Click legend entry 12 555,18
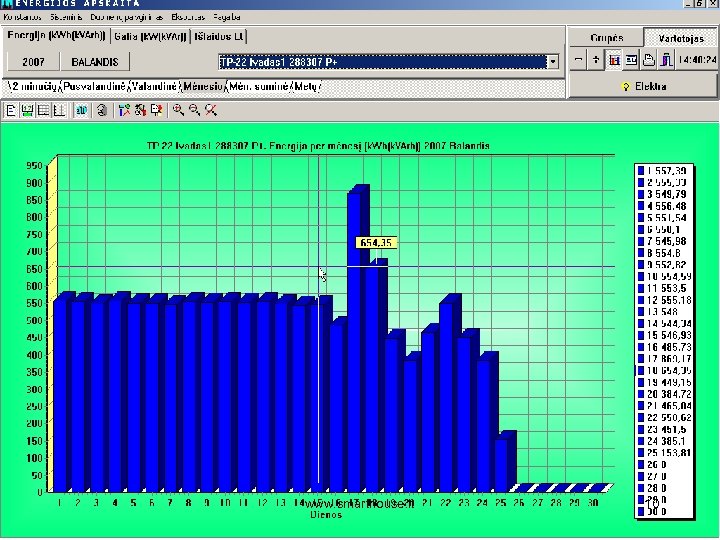Viewport: 720px width, 540px height. pyautogui.click(x=664, y=300)
